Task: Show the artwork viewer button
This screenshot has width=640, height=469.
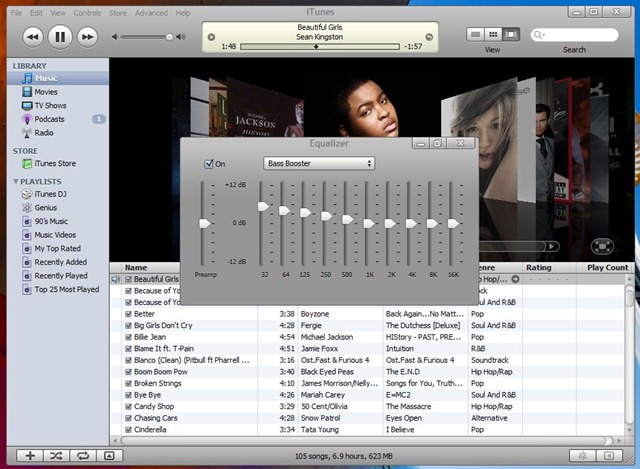Action: point(109,456)
